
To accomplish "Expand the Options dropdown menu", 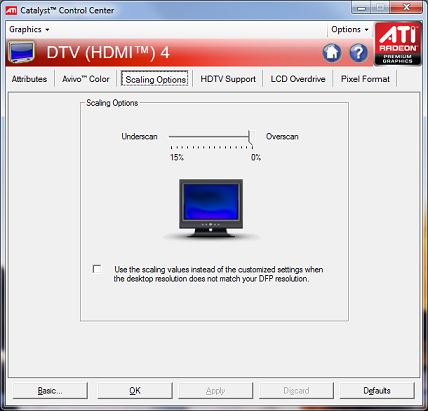I will 350,30.
